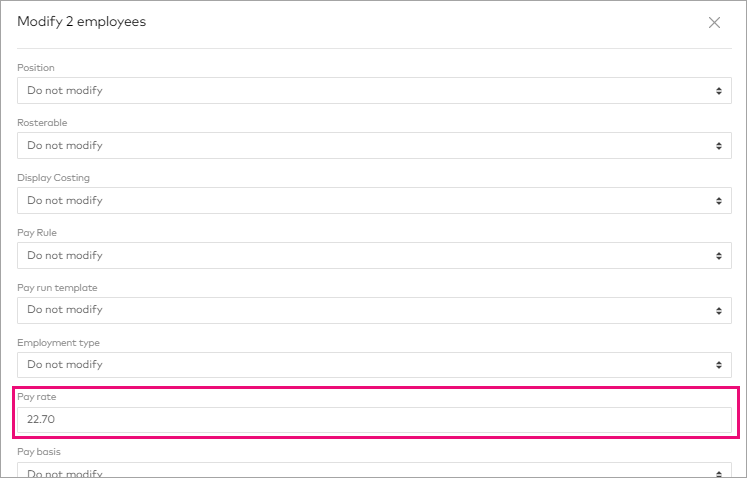Open the partially visible Pay basis dropdown

373,471
